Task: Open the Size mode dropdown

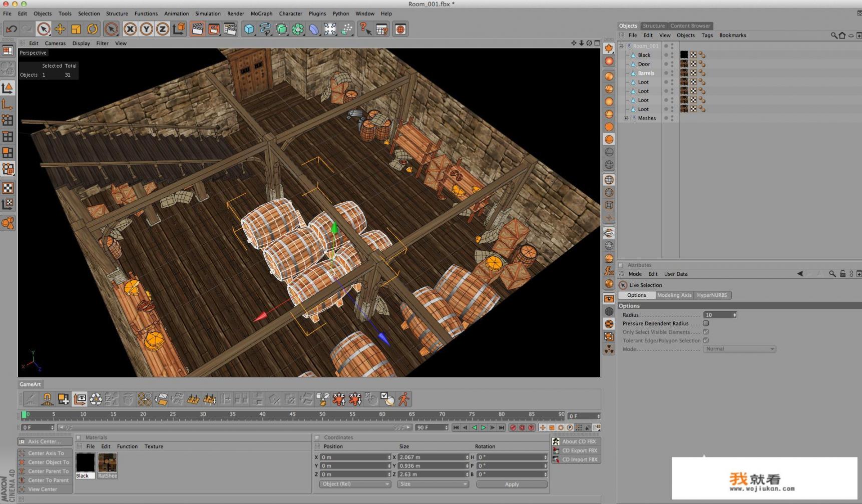Action: (433, 484)
